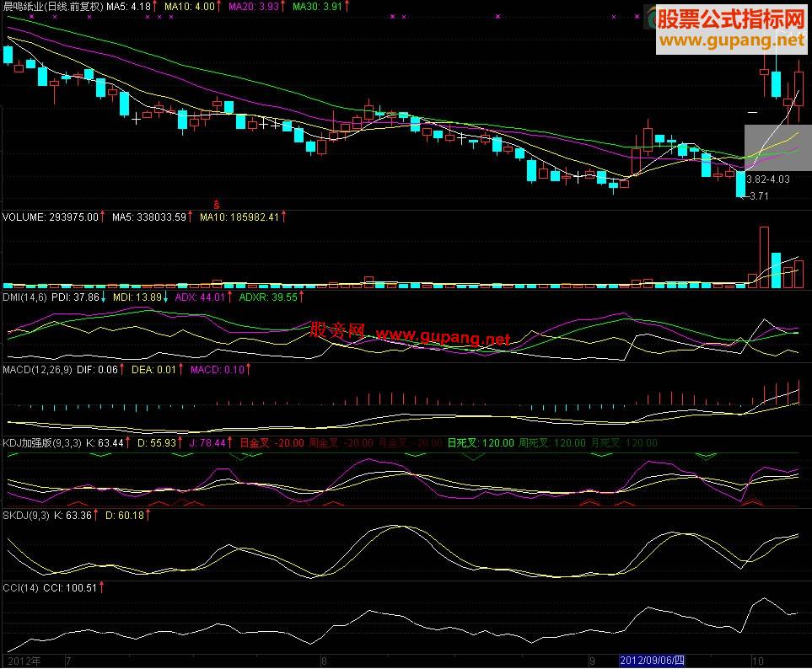Click the CCI: 100.51 value
The image size is (812, 669).
(70, 588)
